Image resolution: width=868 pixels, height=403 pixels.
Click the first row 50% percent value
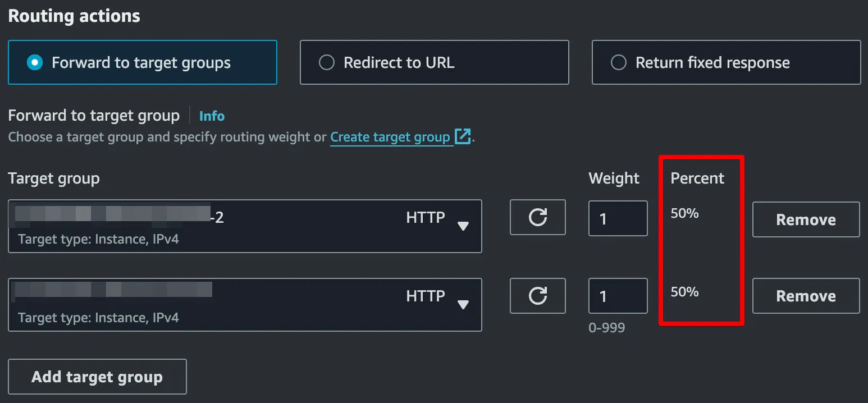[x=684, y=213]
